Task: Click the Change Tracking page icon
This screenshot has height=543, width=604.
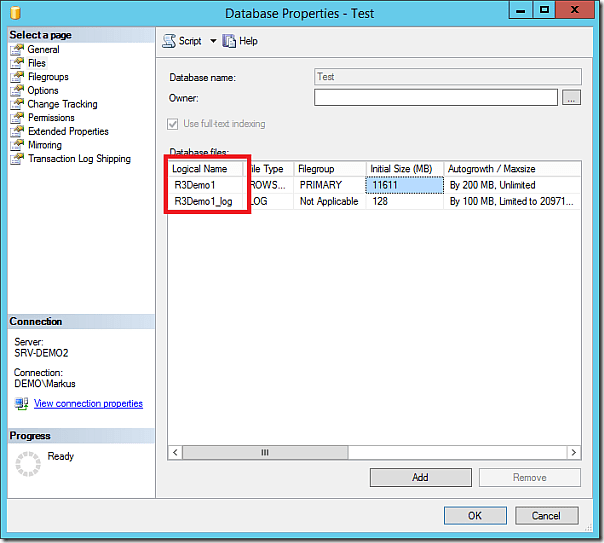Action: coord(17,104)
